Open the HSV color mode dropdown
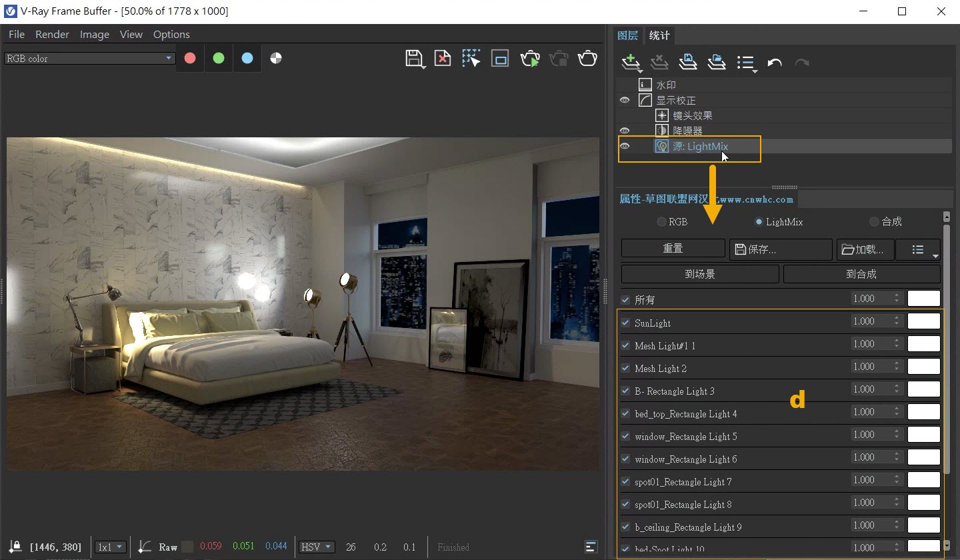This screenshot has width=960, height=560. pos(316,547)
